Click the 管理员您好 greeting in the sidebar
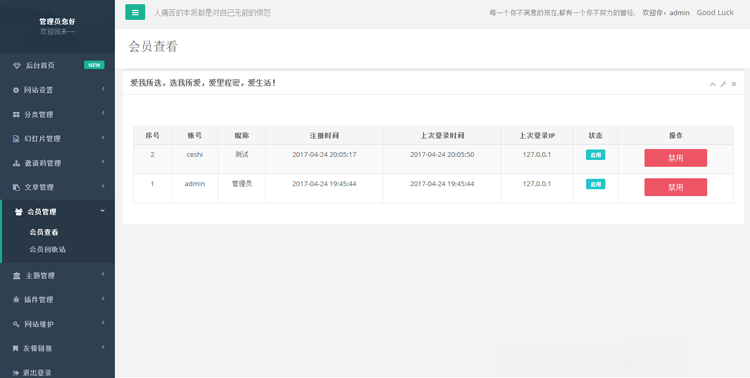 57,22
